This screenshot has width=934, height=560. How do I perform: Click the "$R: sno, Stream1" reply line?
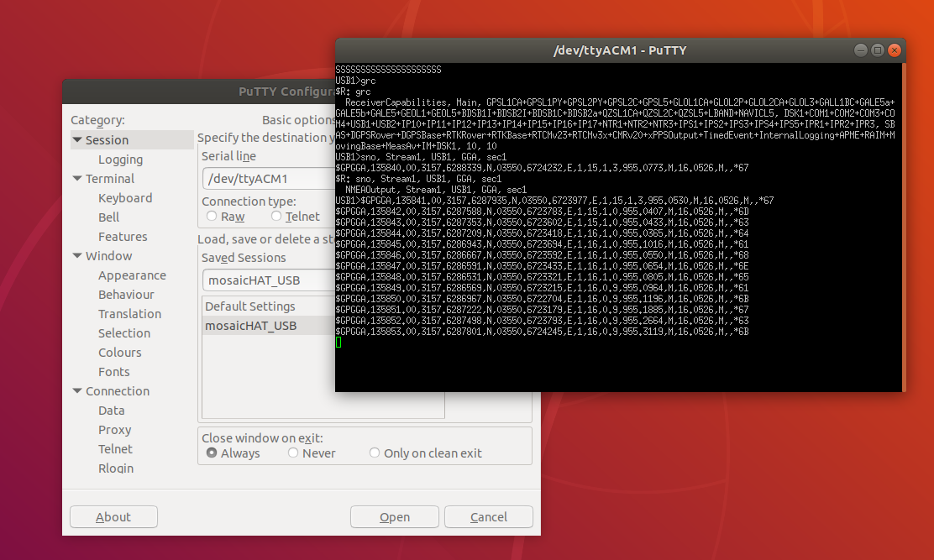point(419,179)
